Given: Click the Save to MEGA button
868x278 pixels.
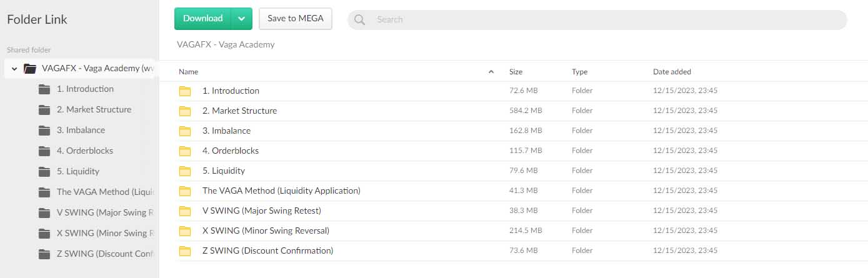Looking at the screenshot, I should click(296, 19).
